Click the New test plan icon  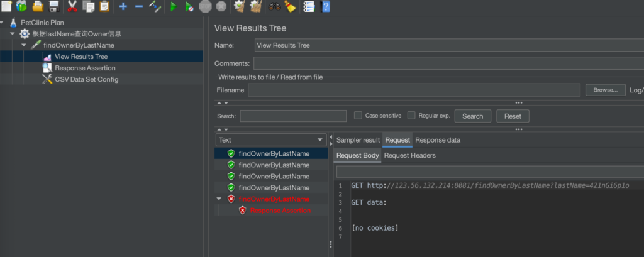pyautogui.click(x=6, y=6)
